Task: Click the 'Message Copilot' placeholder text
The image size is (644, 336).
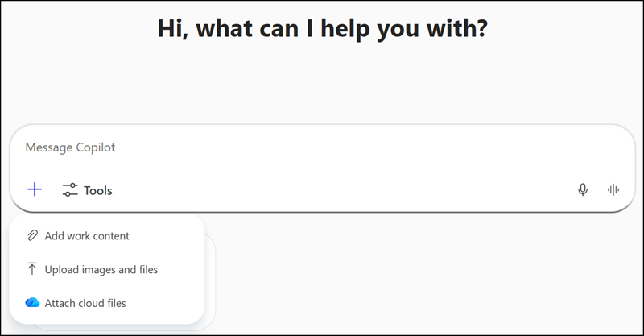Action: [70, 148]
